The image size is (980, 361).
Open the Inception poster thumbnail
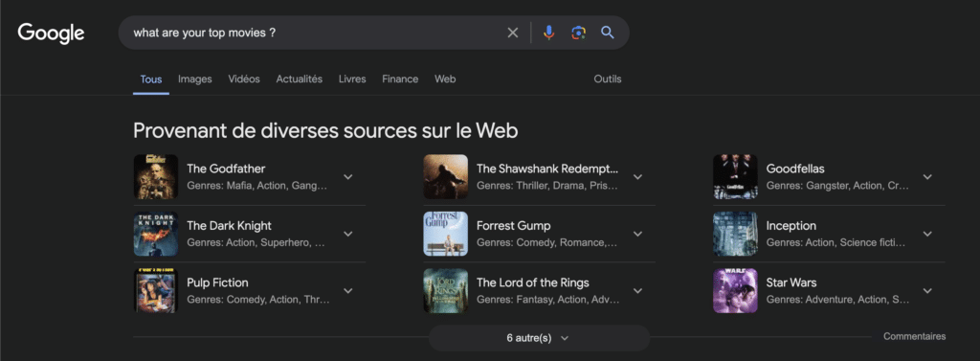point(735,234)
